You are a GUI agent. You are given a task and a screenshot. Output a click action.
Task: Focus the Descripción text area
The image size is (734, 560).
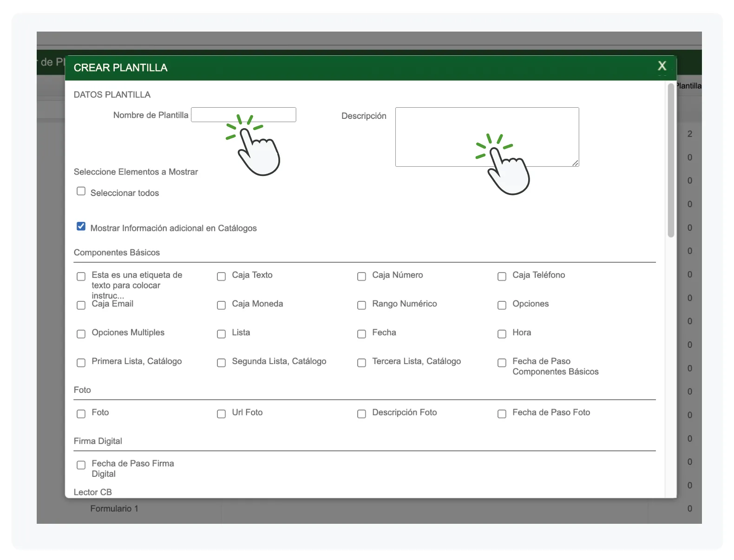(487, 137)
